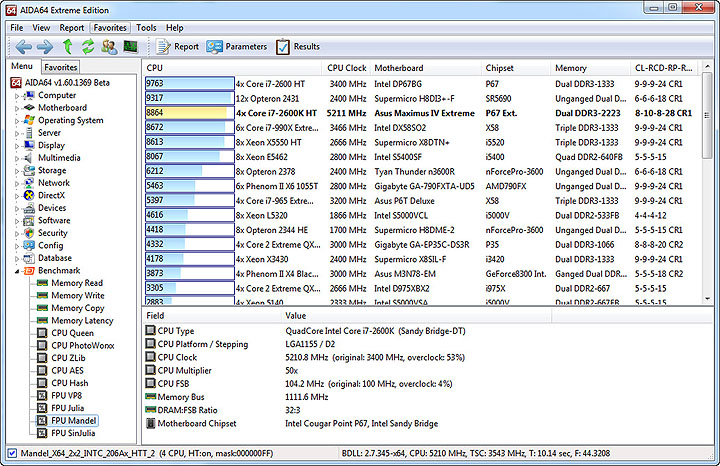Image resolution: width=720 pixels, height=466 pixels.
Task: Click the green Up arrow icon
Action: coord(68,46)
